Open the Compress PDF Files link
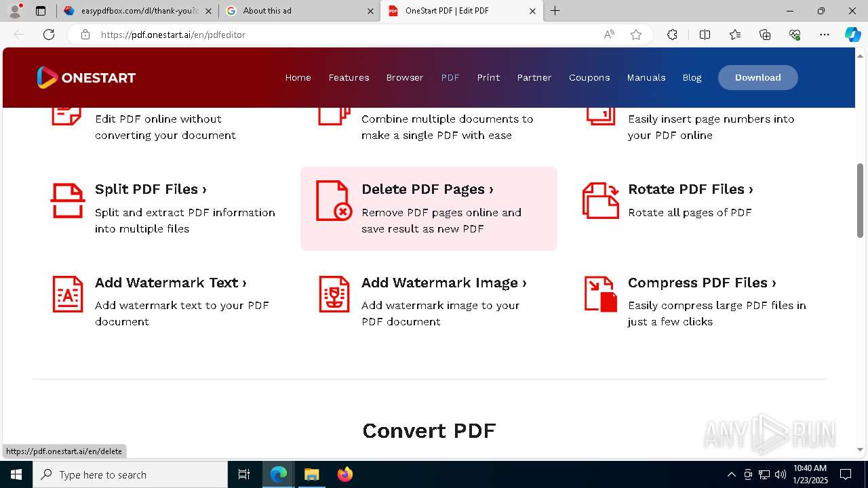The height and width of the screenshot is (488, 868). click(x=702, y=283)
